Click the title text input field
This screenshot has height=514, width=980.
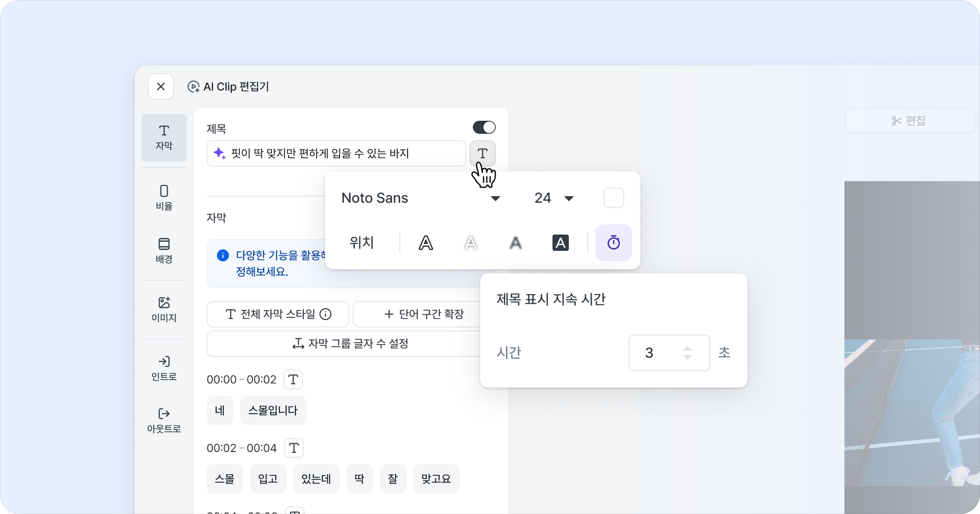336,153
